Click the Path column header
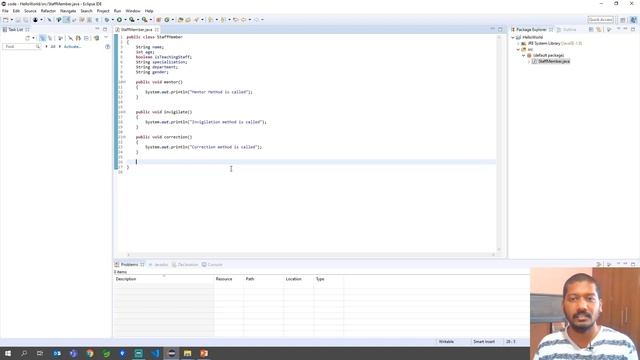640x360 pixels. (263, 279)
